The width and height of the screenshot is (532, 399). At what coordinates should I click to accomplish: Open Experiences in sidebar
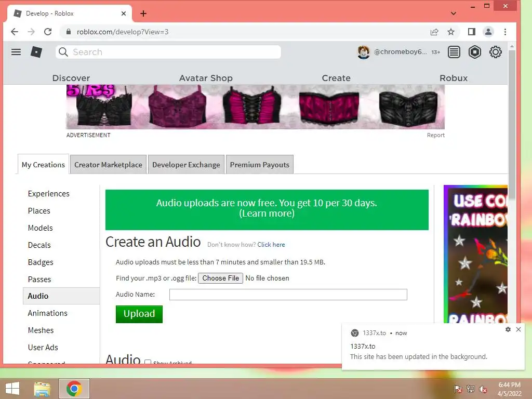click(48, 194)
